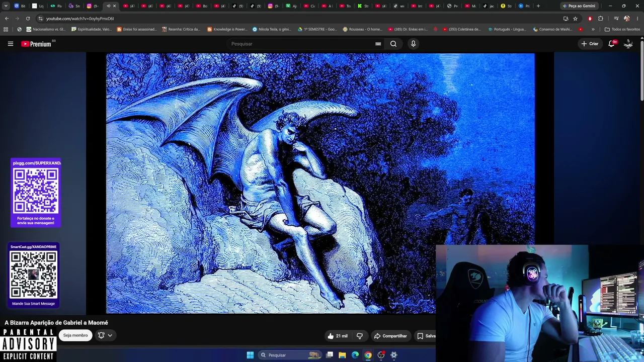Switch to the jac TikTok tab

click(x=489, y=6)
